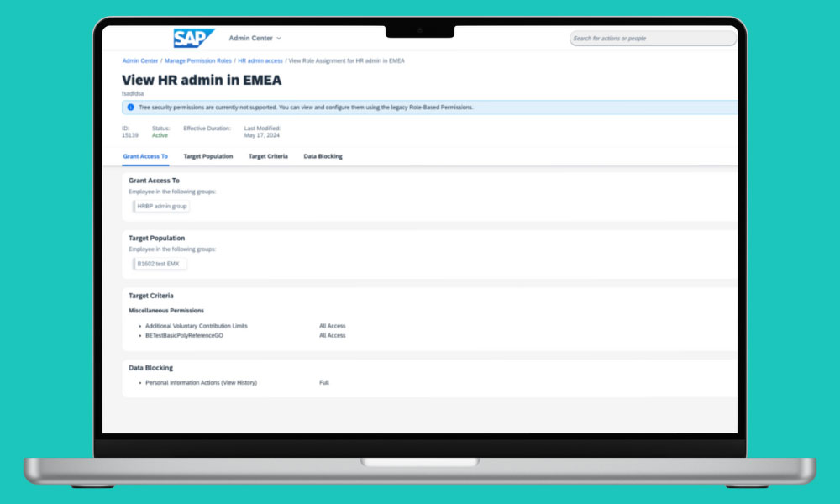Switch to the Data Blocking tab
The height and width of the screenshot is (504, 840).
click(x=323, y=156)
